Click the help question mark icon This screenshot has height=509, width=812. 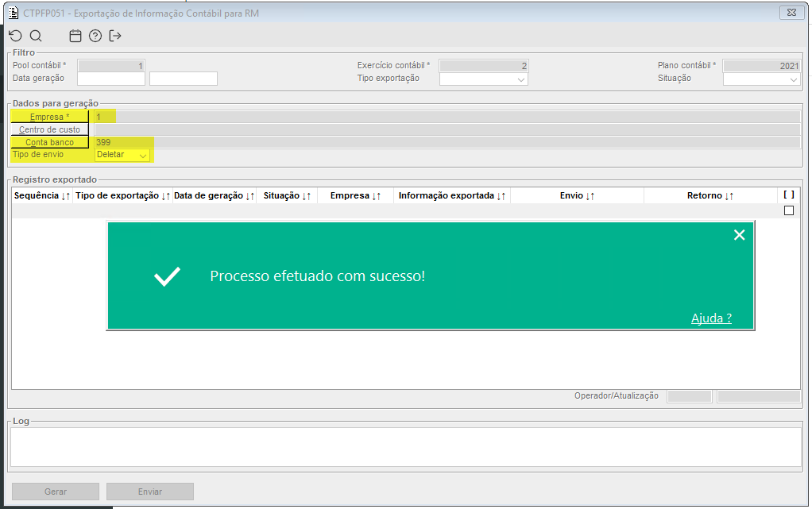[x=95, y=36]
